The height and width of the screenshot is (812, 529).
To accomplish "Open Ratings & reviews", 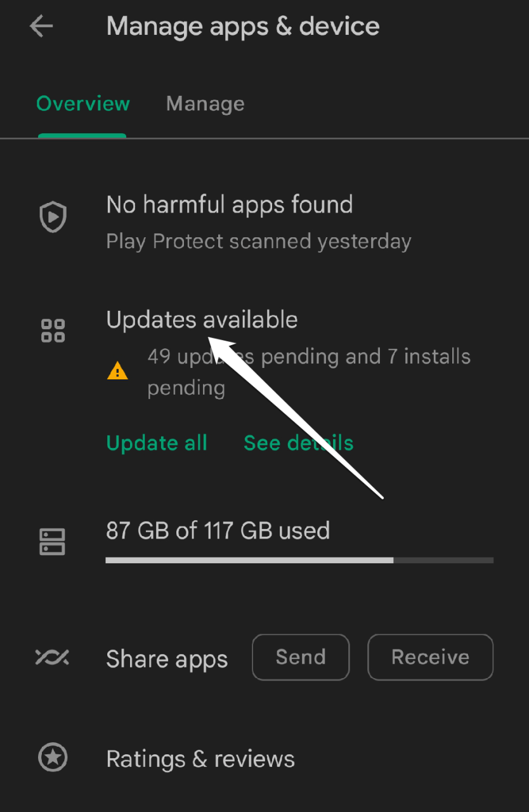I will point(200,759).
